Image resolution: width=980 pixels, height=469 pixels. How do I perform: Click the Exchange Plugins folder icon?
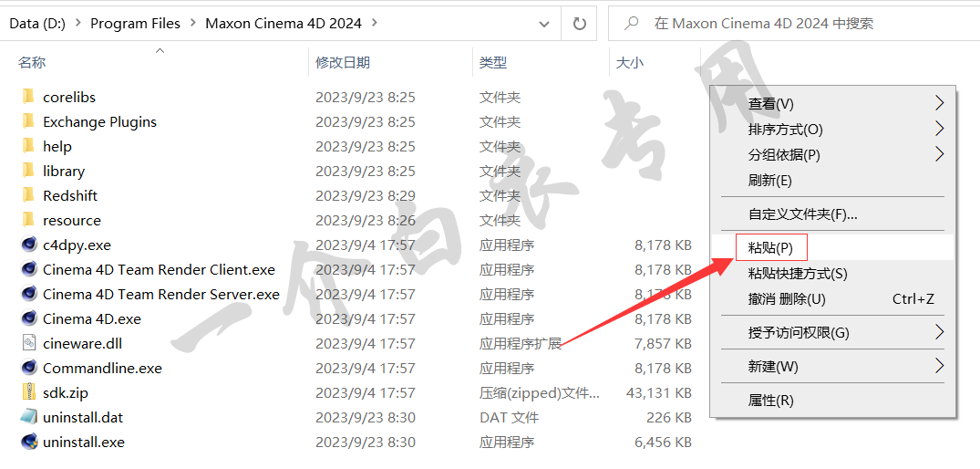coord(28,121)
